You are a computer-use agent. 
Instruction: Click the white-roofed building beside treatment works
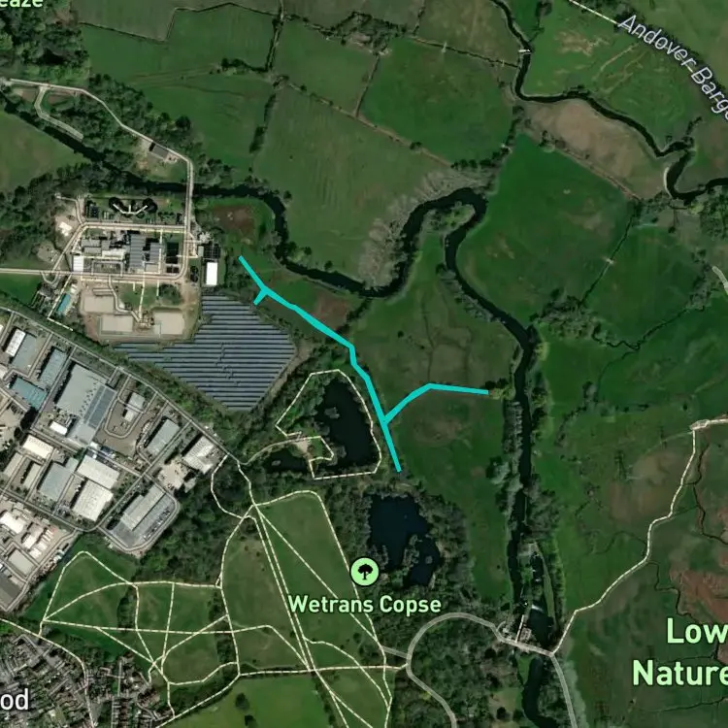point(212,274)
